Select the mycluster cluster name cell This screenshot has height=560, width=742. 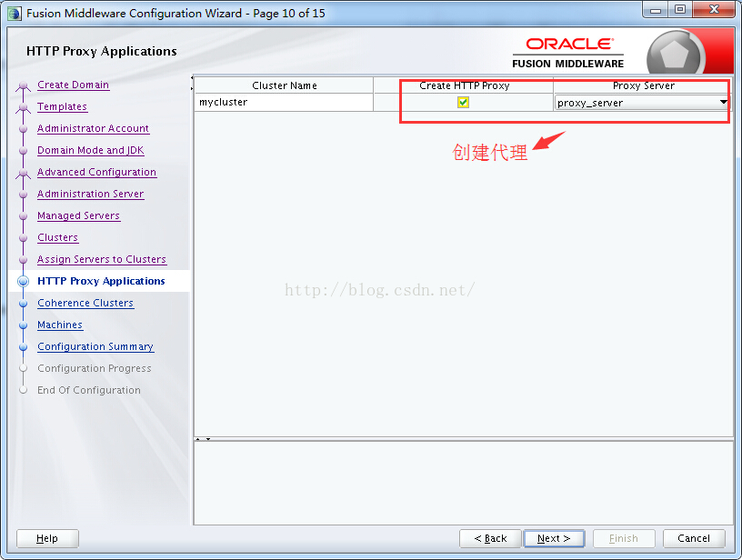click(284, 102)
